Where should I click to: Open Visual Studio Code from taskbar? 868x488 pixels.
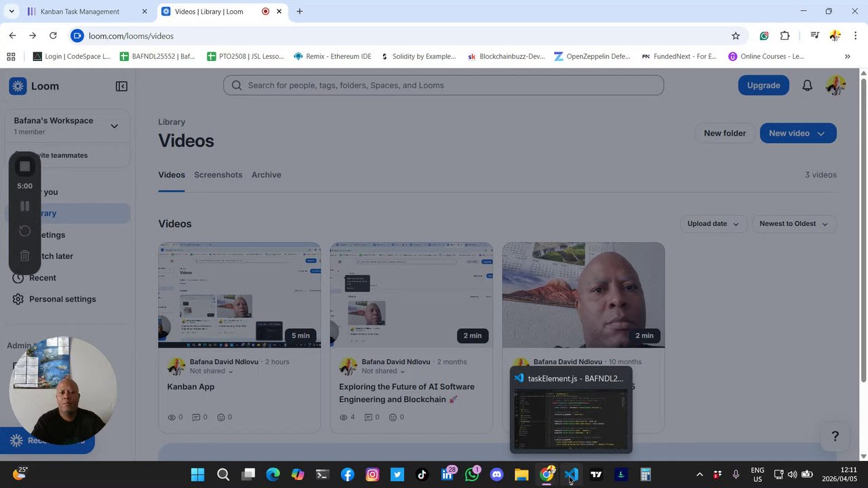[x=571, y=474]
